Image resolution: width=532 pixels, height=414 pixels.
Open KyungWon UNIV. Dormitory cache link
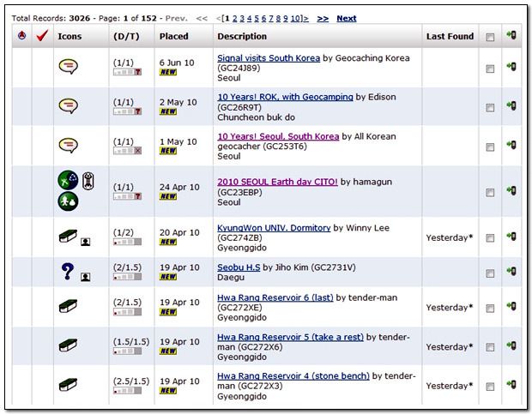coord(274,228)
